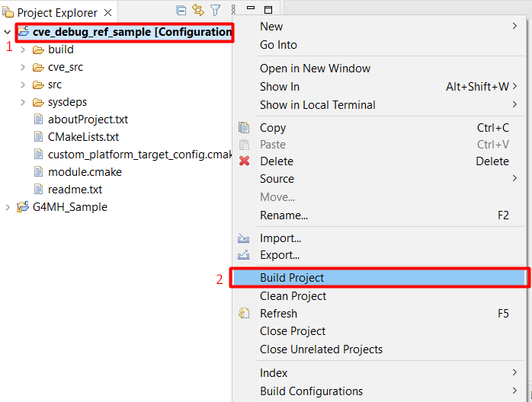Image resolution: width=532 pixels, height=402 pixels.
Task: Expand the G4MH_Sample project
Action: pyautogui.click(x=8, y=207)
